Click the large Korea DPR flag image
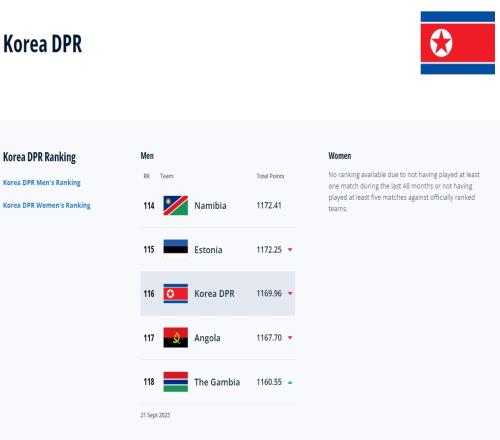The image size is (500, 440). pyautogui.click(x=458, y=43)
